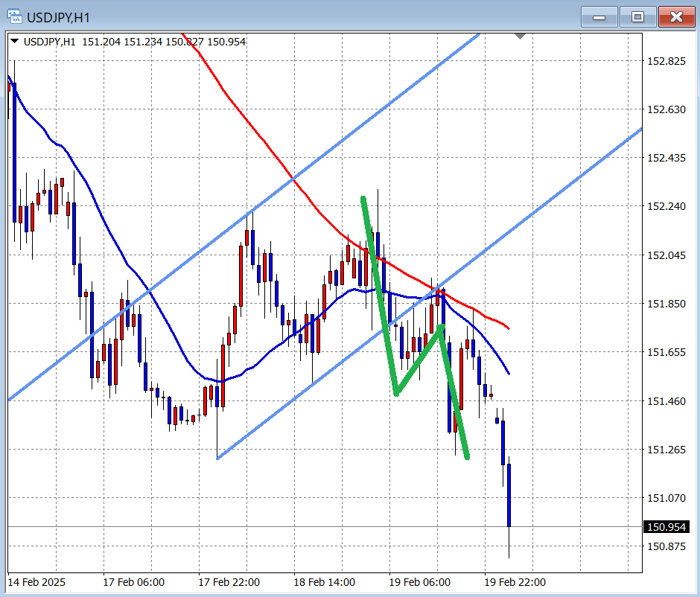Viewport: 700px width, 597px height.
Task: Click the current price label 150.954
Action: click(666, 527)
